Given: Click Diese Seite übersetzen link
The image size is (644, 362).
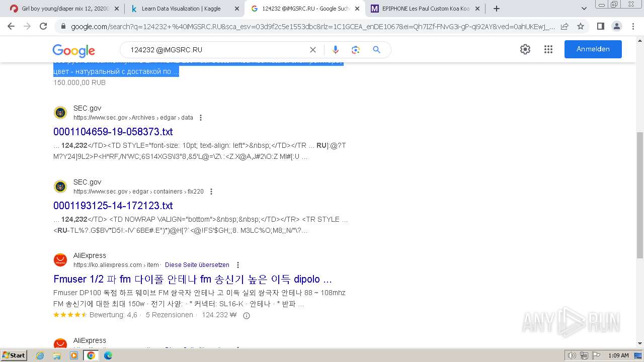Looking at the screenshot, I should (197, 265).
